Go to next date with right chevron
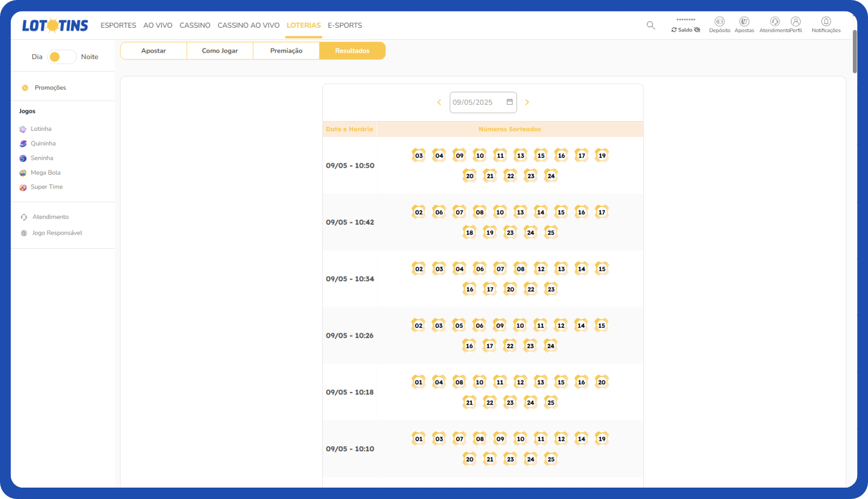The image size is (868, 499). click(x=527, y=103)
